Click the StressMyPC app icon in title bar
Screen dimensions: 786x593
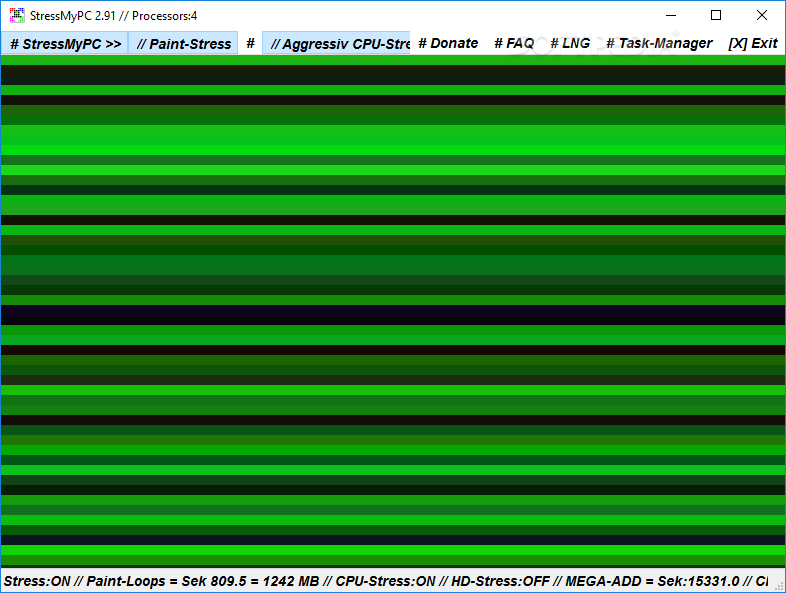(17, 16)
